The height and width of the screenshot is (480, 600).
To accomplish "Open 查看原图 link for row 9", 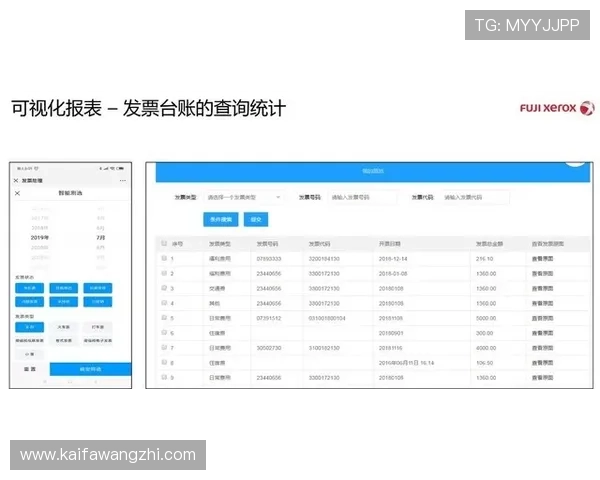I will click(x=543, y=378).
